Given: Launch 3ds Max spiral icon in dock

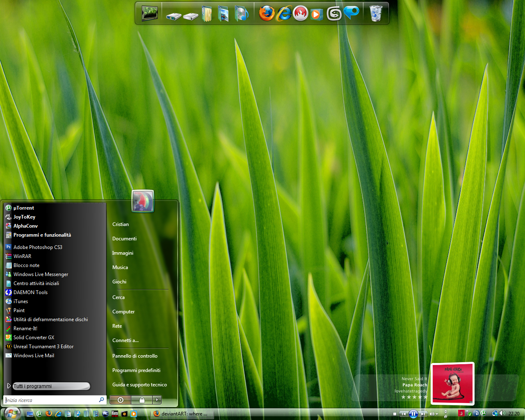Looking at the screenshot, I should pyautogui.click(x=334, y=14).
